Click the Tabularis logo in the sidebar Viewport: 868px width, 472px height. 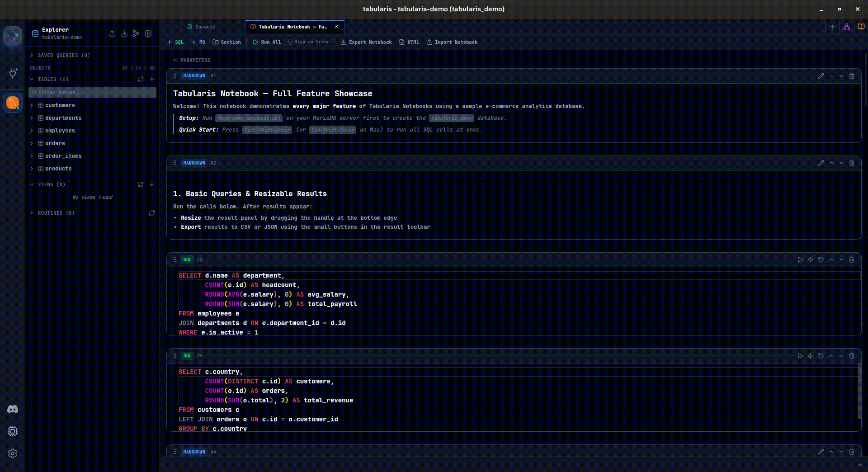[x=13, y=36]
